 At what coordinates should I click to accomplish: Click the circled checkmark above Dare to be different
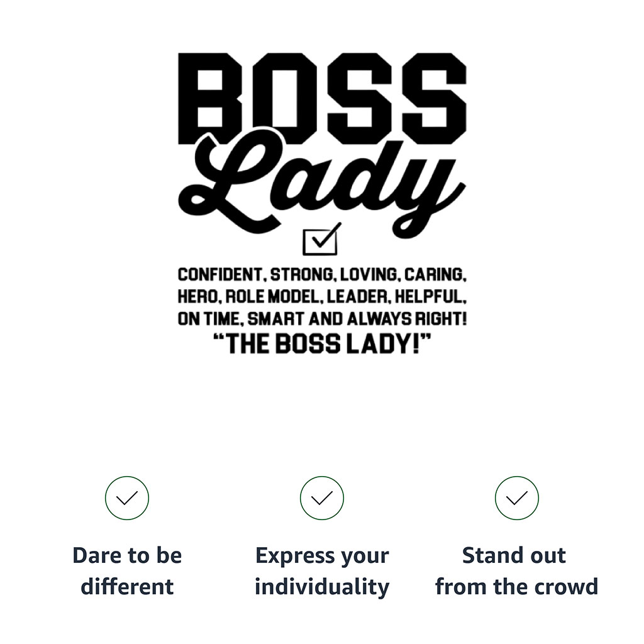(127, 498)
